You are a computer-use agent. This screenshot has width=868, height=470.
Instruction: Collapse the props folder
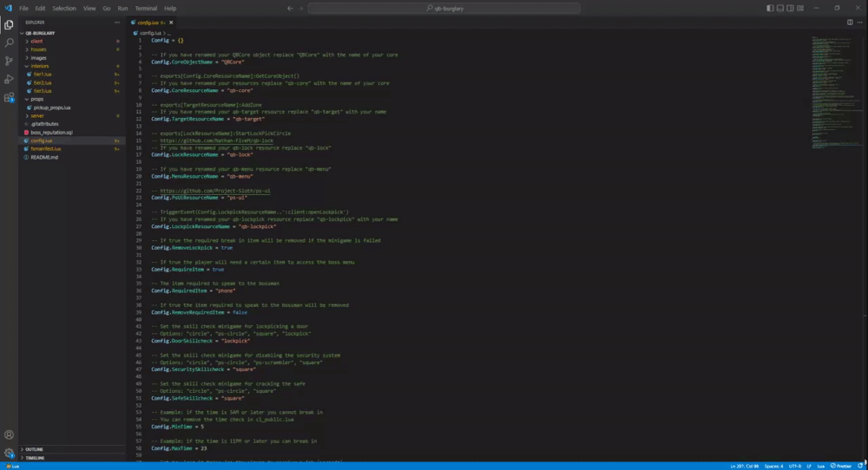point(72,100)
